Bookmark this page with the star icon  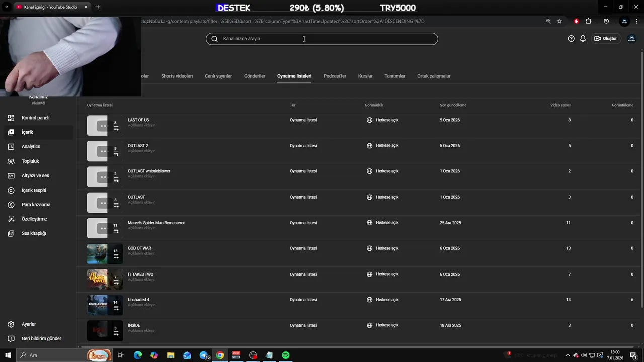click(559, 21)
